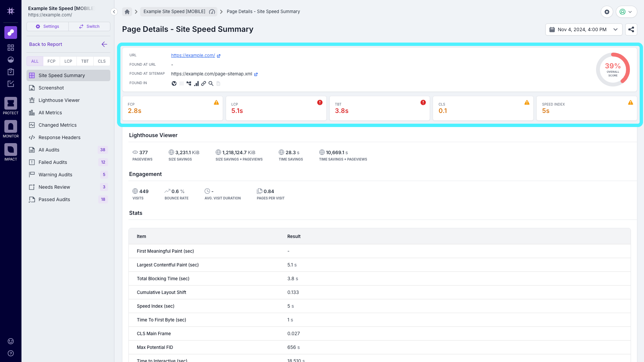Click the warning triangle on FCP card
The image size is (644, 362).
tap(216, 103)
